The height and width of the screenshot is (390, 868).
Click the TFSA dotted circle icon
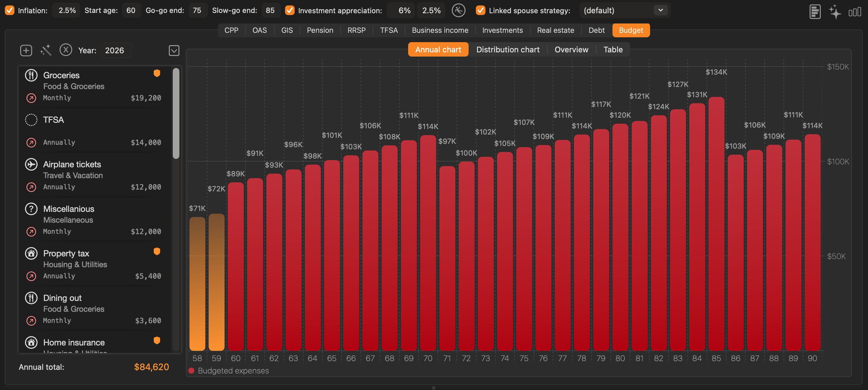(31, 119)
